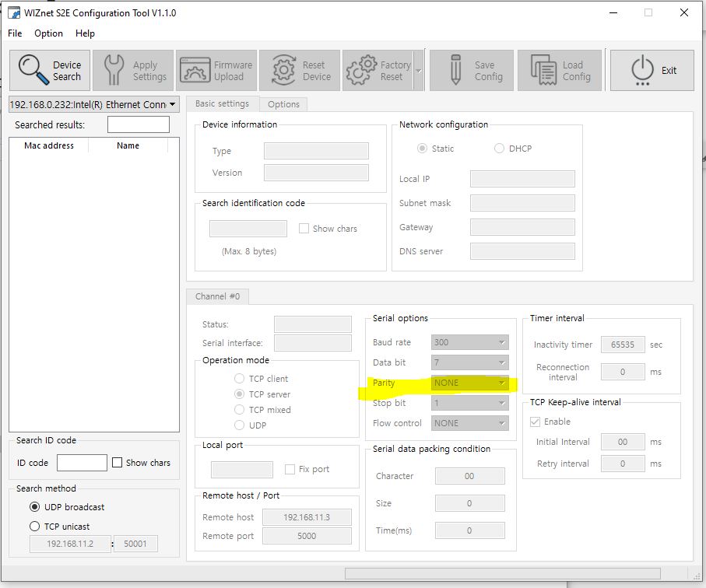The image size is (706, 588).
Task: Click the Reset Device gear icon
Action: (283, 70)
